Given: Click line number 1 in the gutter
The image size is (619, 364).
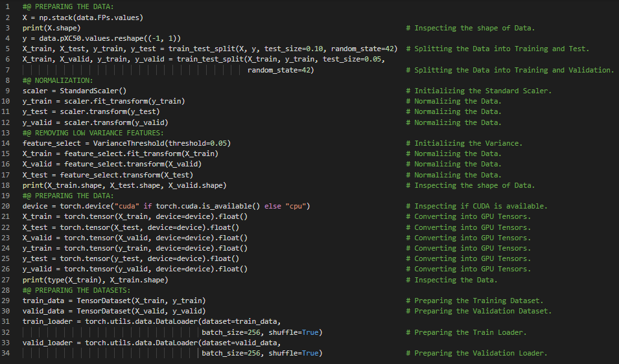Looking at the screenshot, I should pyautogui.click(x=6, y=7).
